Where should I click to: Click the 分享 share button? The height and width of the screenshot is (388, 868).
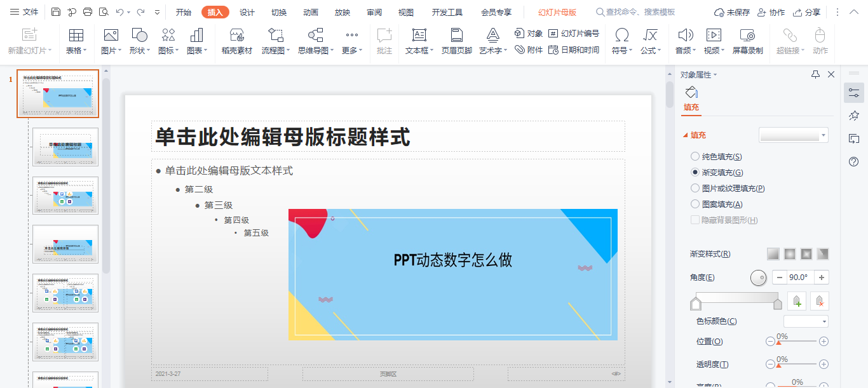pos(807,12)
